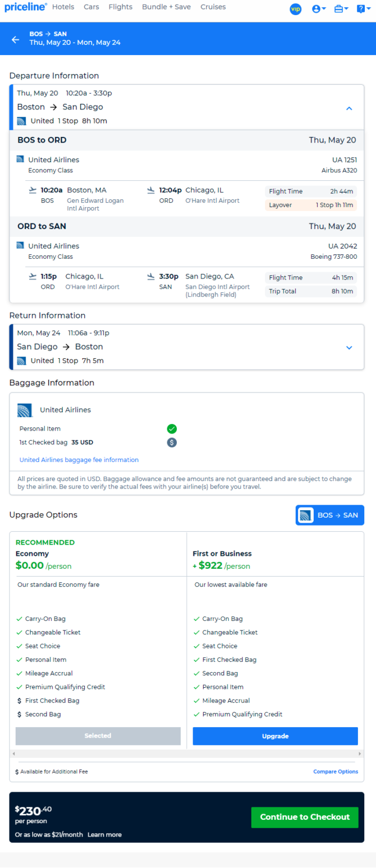376x868 pixels.
Task: Open the VIP badge icon
Action: (x=296, y=9)
